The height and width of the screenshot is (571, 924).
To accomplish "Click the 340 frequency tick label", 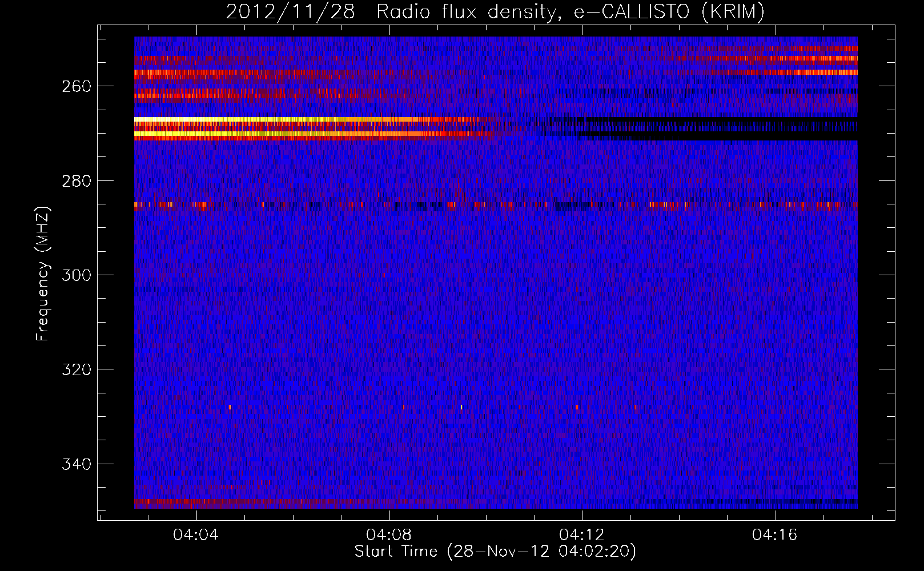I will [x=77, y=464].
